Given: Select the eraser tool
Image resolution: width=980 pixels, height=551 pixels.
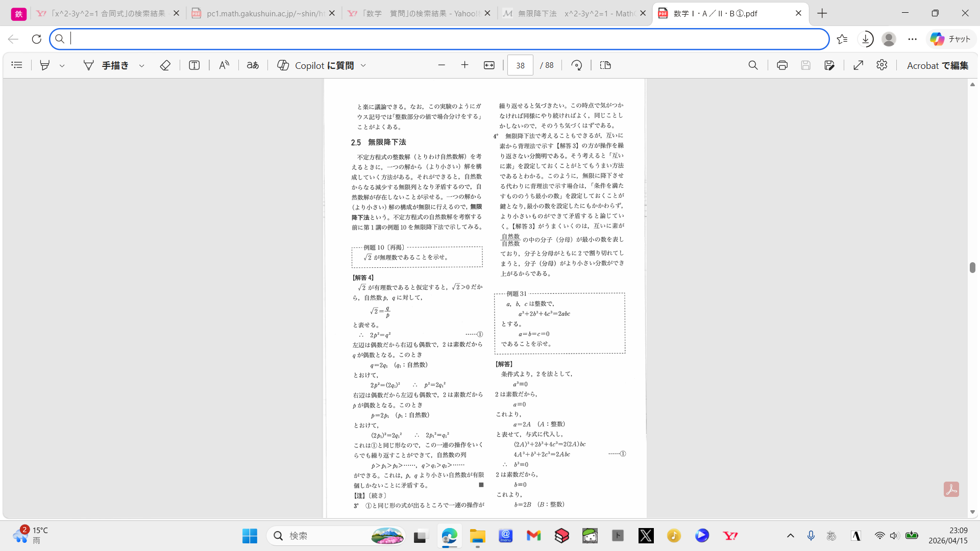Looking at the screenshot, I should point(164,65).
